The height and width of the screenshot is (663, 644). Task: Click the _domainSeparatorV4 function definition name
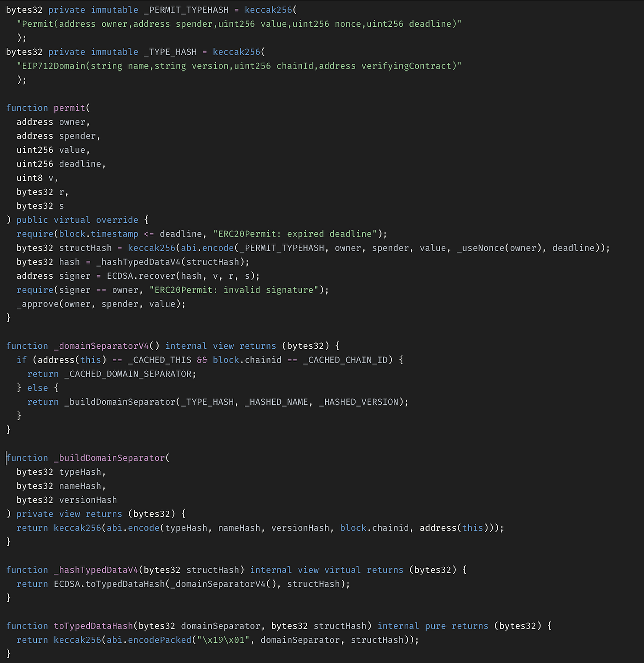point(101,346)
